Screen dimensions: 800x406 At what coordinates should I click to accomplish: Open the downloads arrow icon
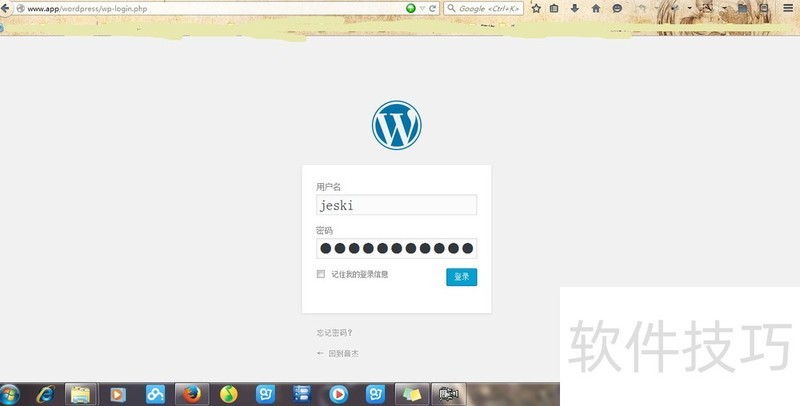574,9
